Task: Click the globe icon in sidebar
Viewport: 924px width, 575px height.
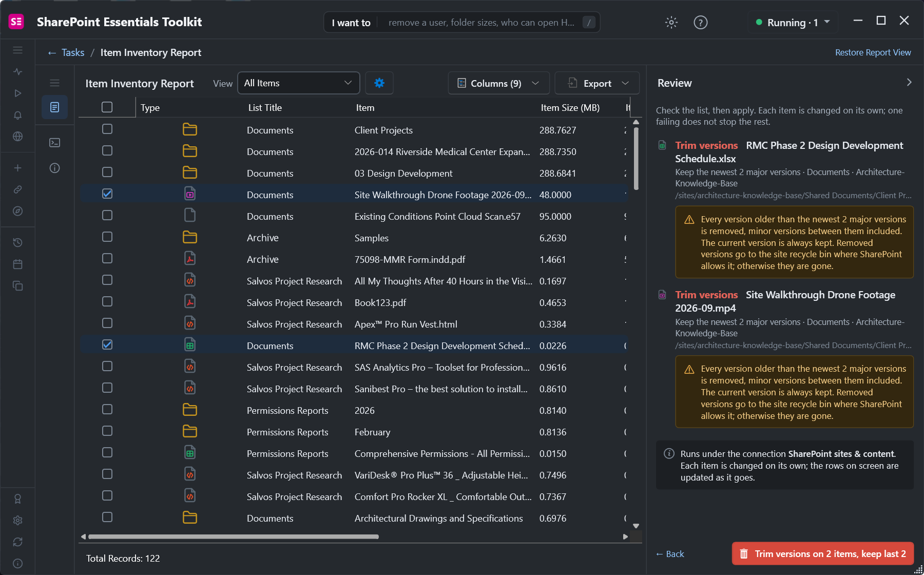Action: click(x=17, y=137)
